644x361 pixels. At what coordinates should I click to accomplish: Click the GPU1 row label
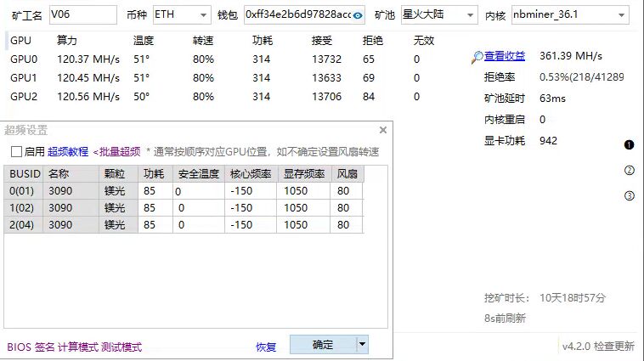24,77
